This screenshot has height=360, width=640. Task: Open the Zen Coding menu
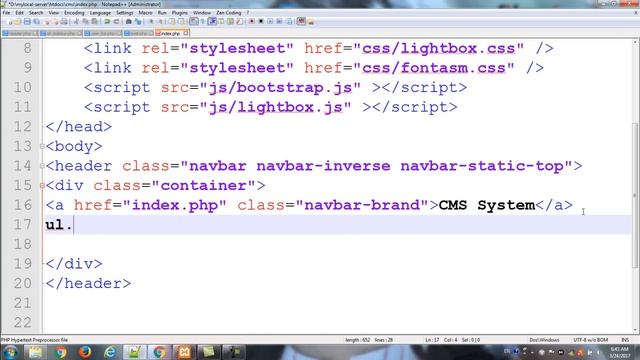click(229, 13)
